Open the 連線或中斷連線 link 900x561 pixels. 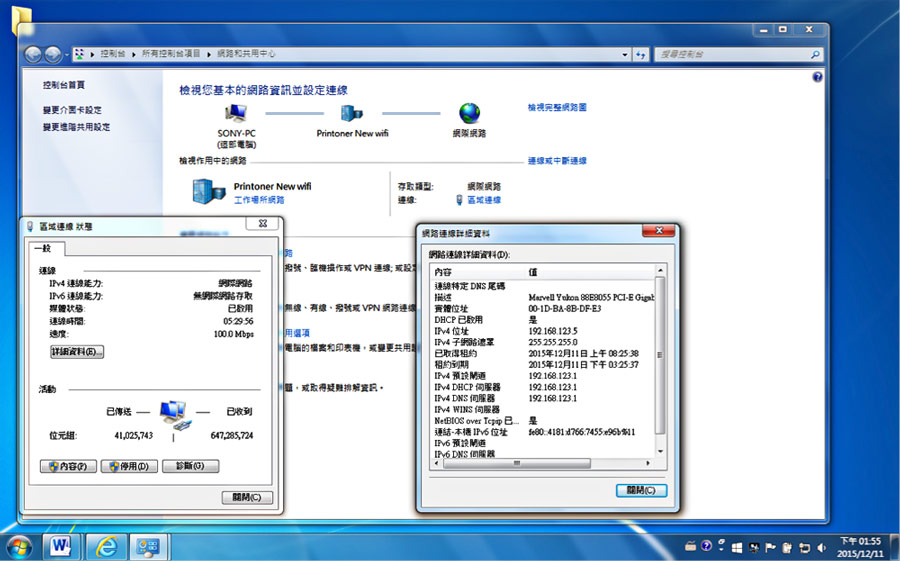click(x=557, y=161)
